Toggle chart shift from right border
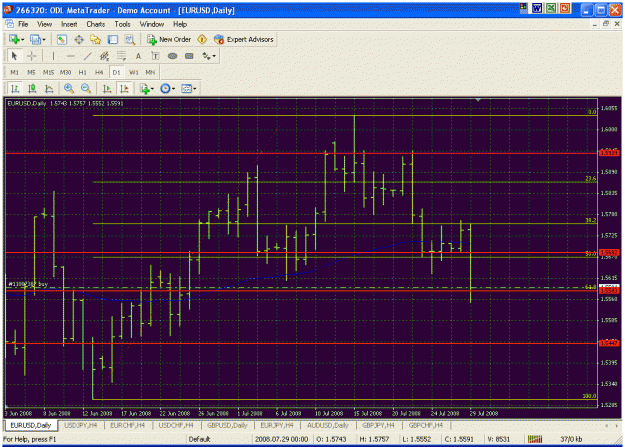Image resolution: width=625 pixels, height=447 pixels. pyautogui.click(x=124, y=89)
